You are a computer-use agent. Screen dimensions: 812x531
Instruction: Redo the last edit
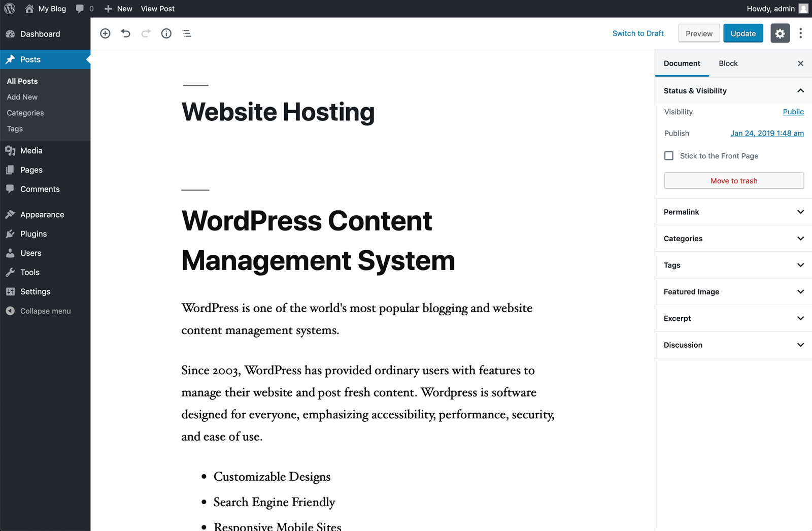click(146, 34)
